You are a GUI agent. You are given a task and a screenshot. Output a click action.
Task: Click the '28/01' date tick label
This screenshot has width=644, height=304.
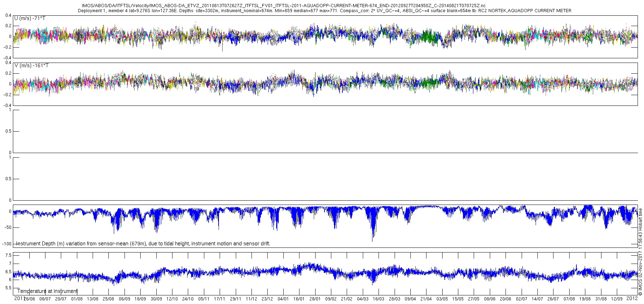(x=315, y=299)
